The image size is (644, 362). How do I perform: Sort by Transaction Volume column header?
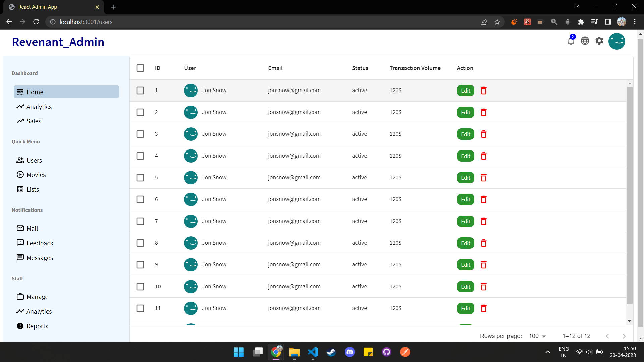coord(415,68)
